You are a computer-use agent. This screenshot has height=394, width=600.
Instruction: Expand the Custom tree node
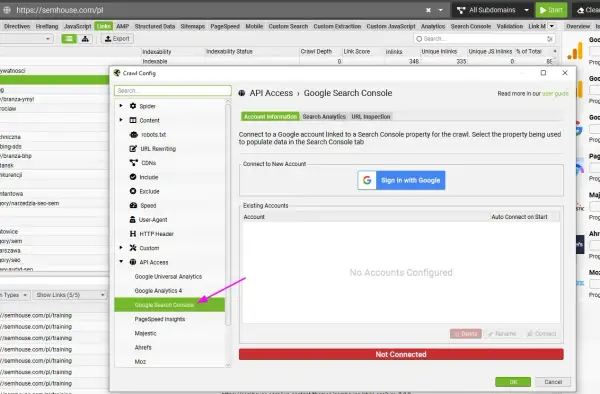(121, 247)
